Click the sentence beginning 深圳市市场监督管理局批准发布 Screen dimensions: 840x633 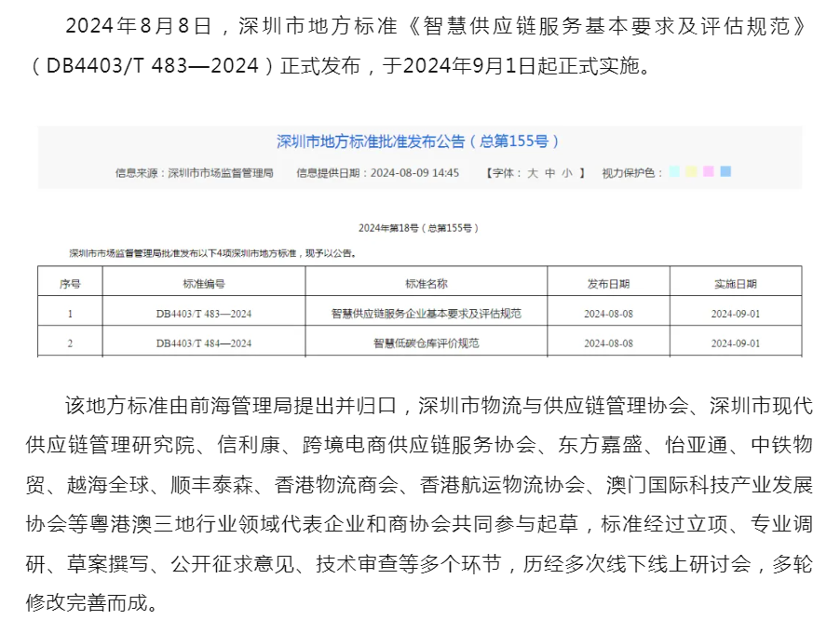point(213,253)
